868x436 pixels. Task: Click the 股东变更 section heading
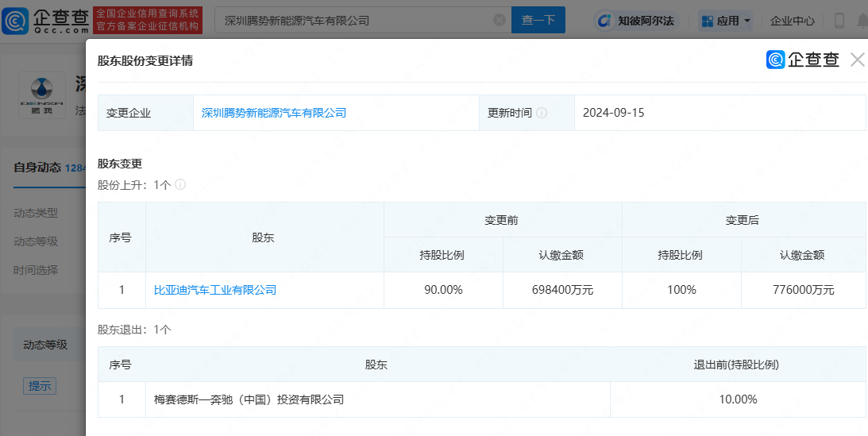click(x=120, y=164)
